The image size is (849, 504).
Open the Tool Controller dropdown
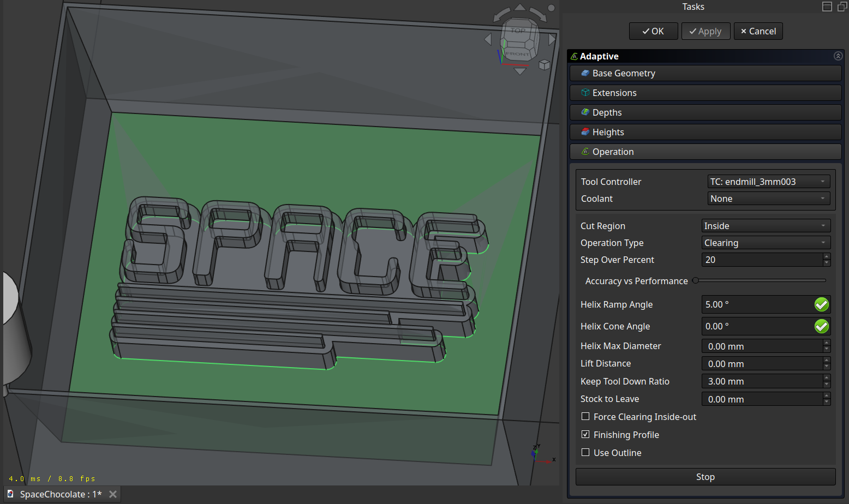pyautogui.click(x=769, y=182)
